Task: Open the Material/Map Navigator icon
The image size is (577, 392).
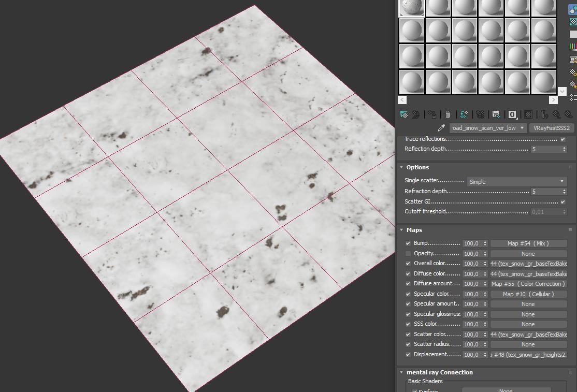Action: [x=573, y=97]
